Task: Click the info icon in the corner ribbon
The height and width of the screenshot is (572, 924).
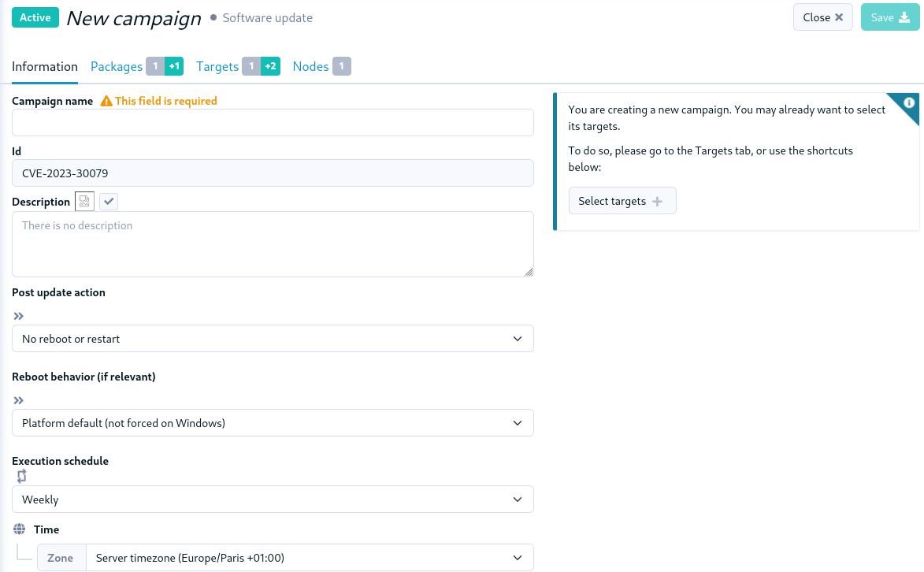Action: pyautogui.click(x=910, y=103)
